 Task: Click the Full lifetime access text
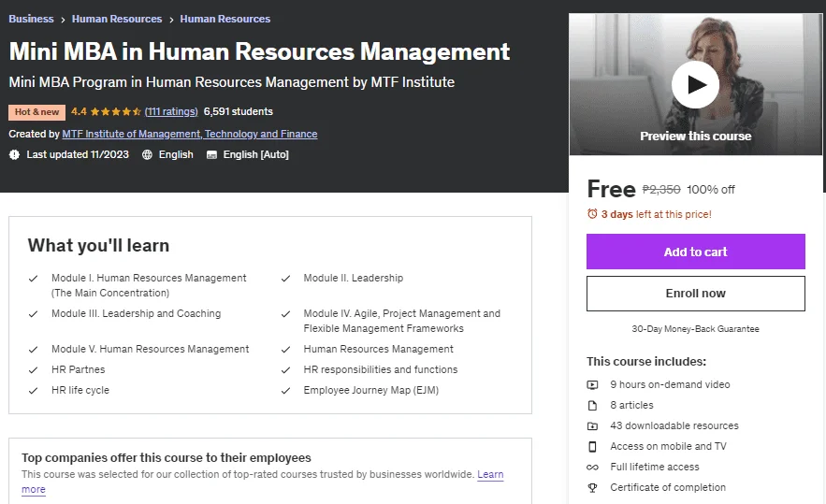[655, 467]
